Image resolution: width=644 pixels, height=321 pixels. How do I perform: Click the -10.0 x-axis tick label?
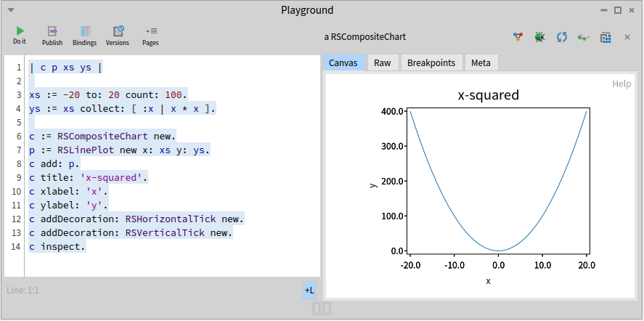[x=455, y=265]
